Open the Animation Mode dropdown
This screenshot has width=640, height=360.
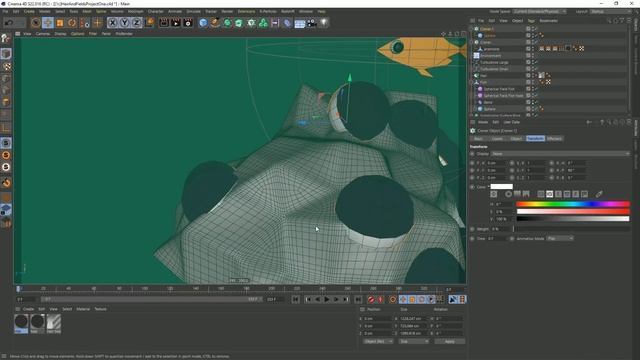pos(560,238)
